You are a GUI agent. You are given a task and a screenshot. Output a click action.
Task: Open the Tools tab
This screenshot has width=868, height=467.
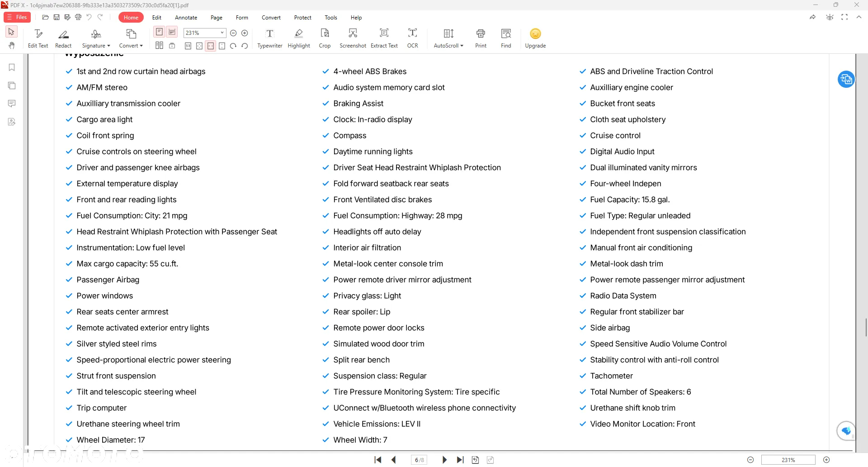[x=331, y=17]
